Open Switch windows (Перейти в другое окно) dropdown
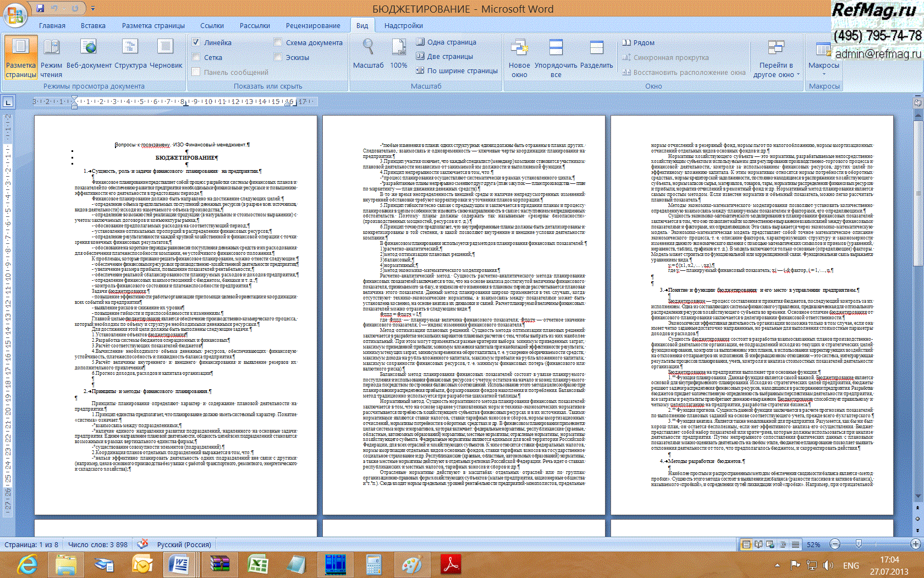924x578 pixels. 776,66
